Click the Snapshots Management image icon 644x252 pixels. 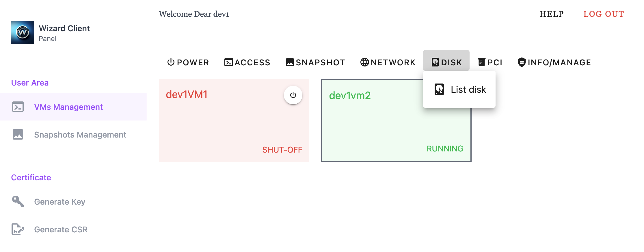18,135
